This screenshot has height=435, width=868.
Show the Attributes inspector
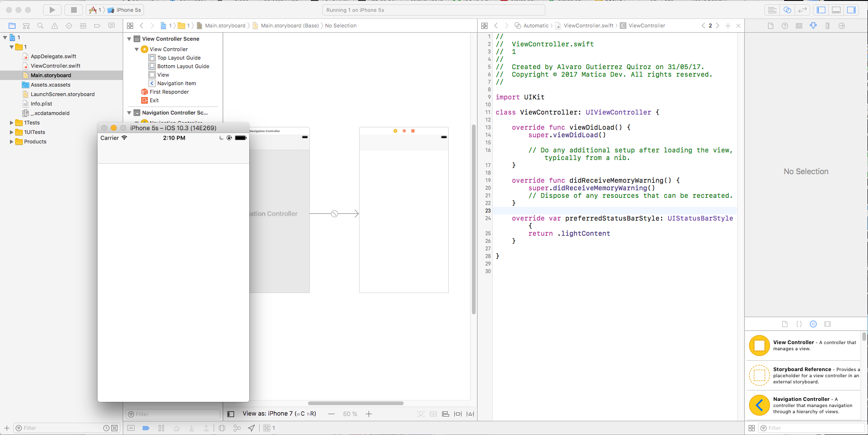(814, 26)
